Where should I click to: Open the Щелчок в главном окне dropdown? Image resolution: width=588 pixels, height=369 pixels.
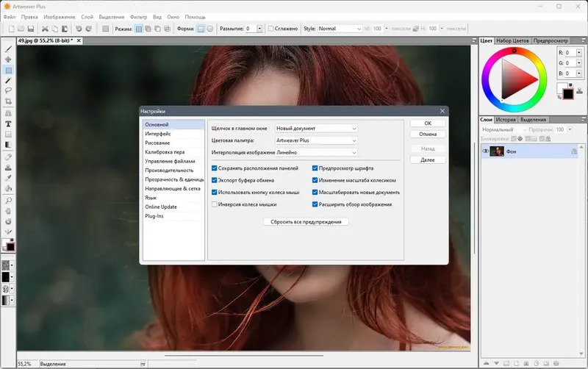click(x=316, y=128)
